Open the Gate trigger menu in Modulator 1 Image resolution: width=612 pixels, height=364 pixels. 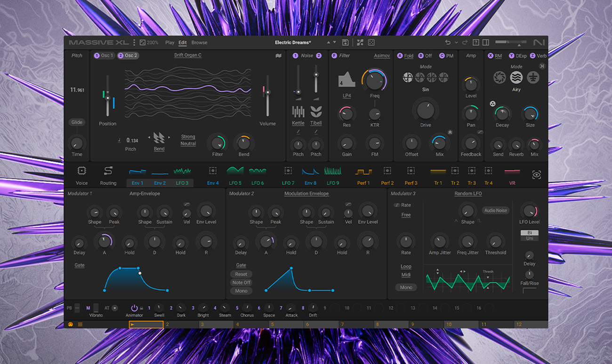pos(80,265)
